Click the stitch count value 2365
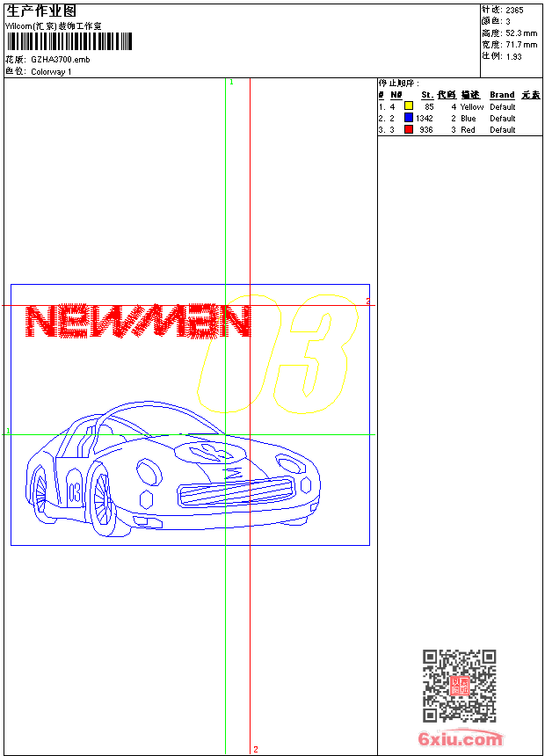 (514, 11)
